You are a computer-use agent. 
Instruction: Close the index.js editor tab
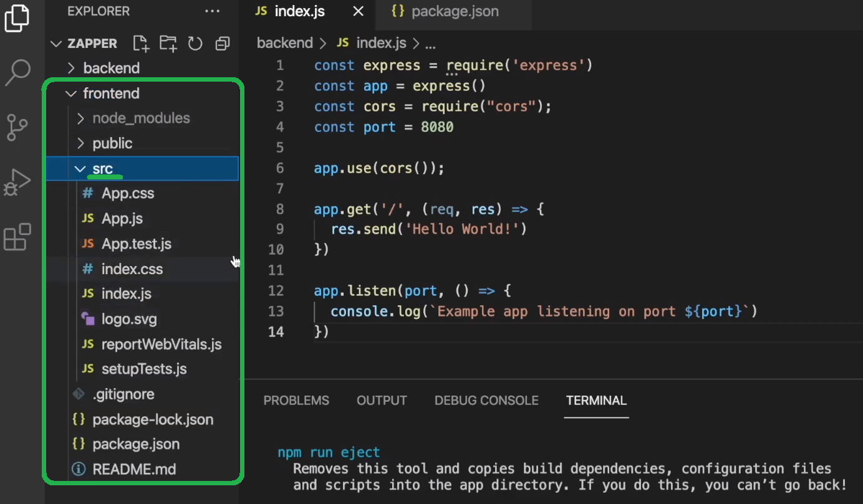click(x=358, y=12)
